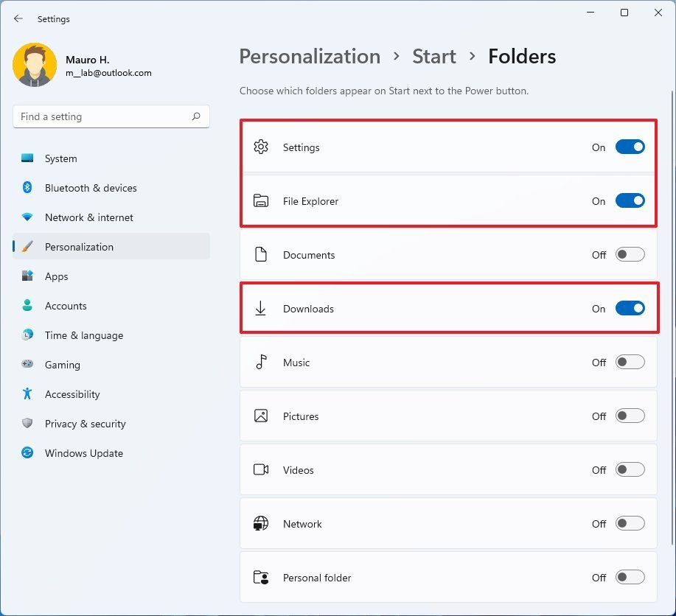Click the Find a setting search box
Viewport: 676px width, 616px height.
pos(111,116)
